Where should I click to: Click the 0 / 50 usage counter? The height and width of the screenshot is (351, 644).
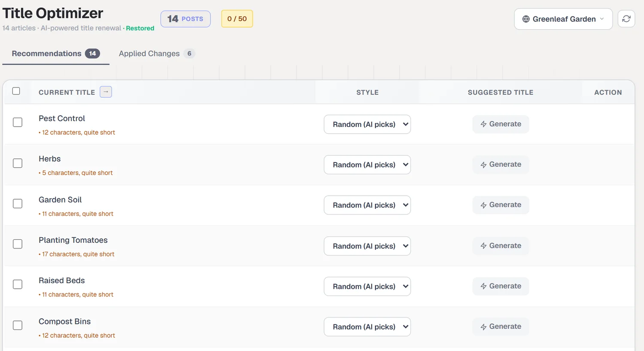coord(237,19)
